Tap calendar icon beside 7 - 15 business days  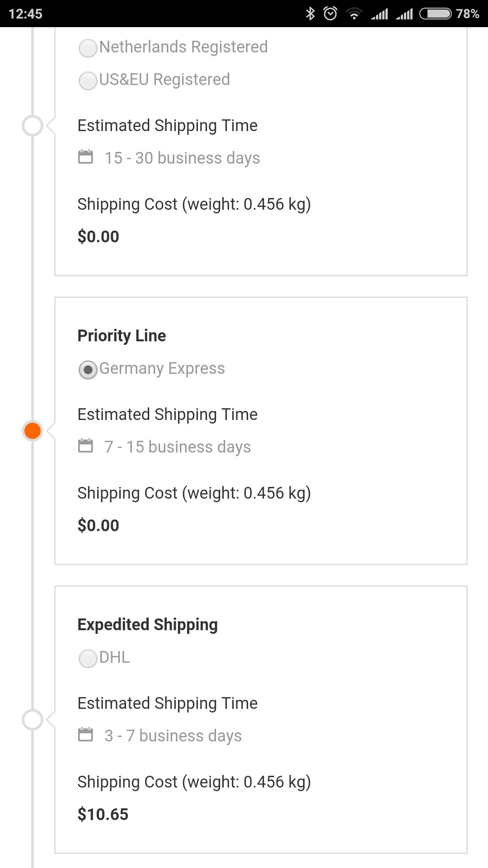[85, 446]
